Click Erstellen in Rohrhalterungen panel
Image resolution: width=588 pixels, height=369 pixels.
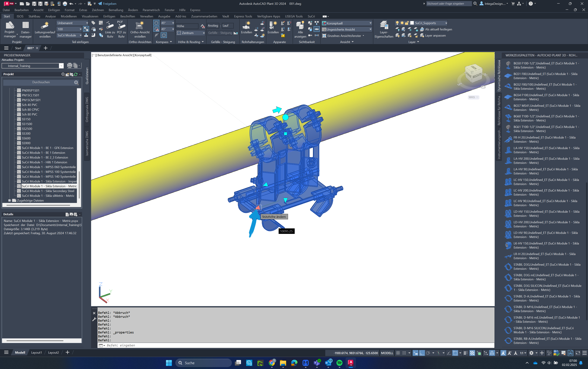point(246,27)
